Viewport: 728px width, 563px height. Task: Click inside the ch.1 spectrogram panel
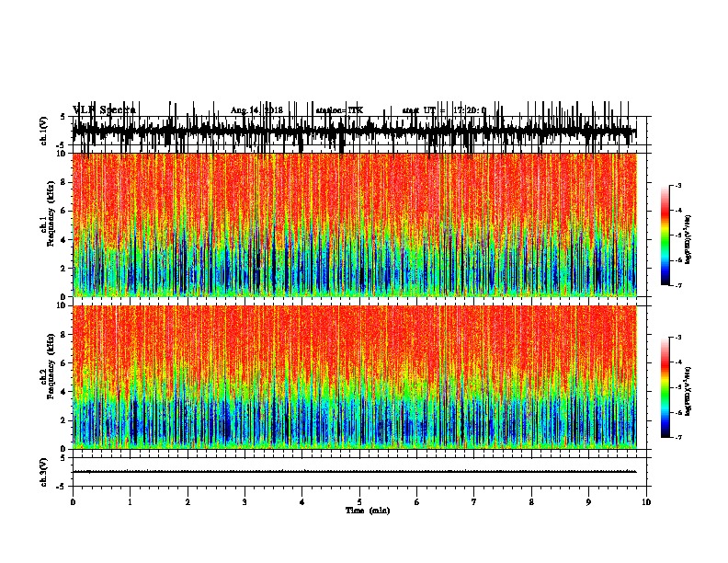click(x=354, y=224)
